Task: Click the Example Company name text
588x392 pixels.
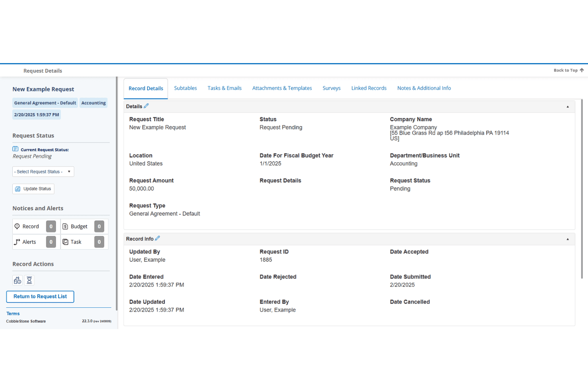Action: point(413,127)
